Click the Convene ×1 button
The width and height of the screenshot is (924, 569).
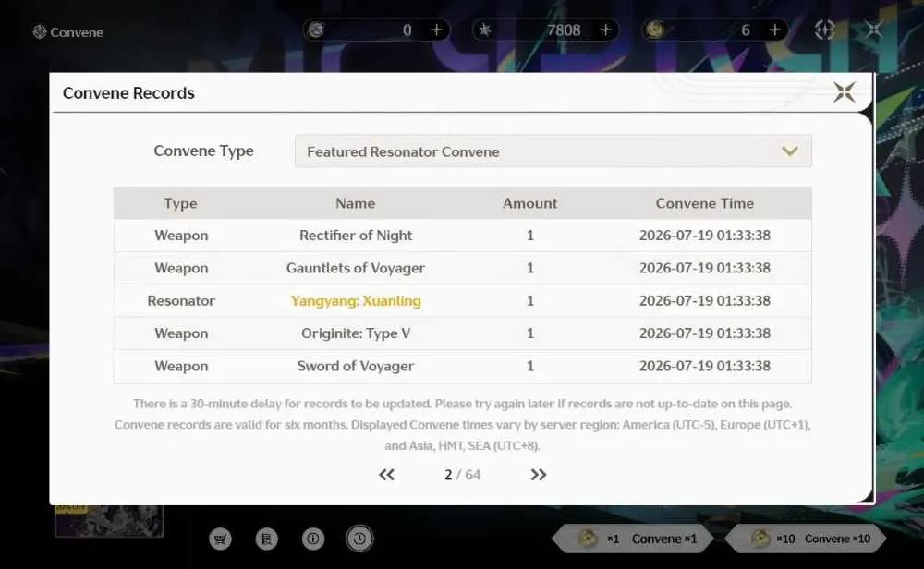[x=633, y=539]
